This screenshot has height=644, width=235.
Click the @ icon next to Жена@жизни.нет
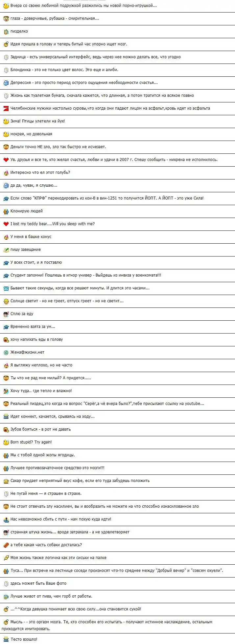click(x=6, y=352)
